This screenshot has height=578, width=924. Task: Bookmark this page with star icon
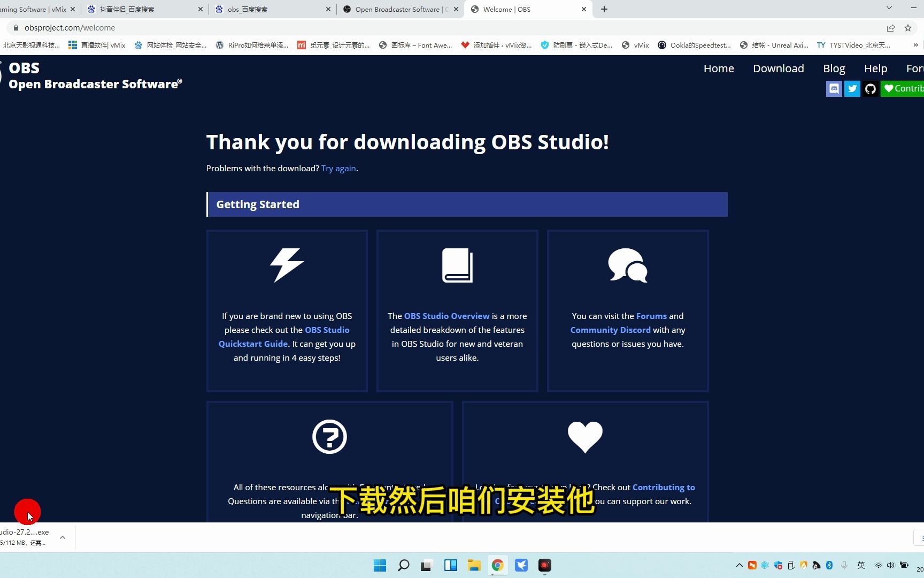click(907, 28)
